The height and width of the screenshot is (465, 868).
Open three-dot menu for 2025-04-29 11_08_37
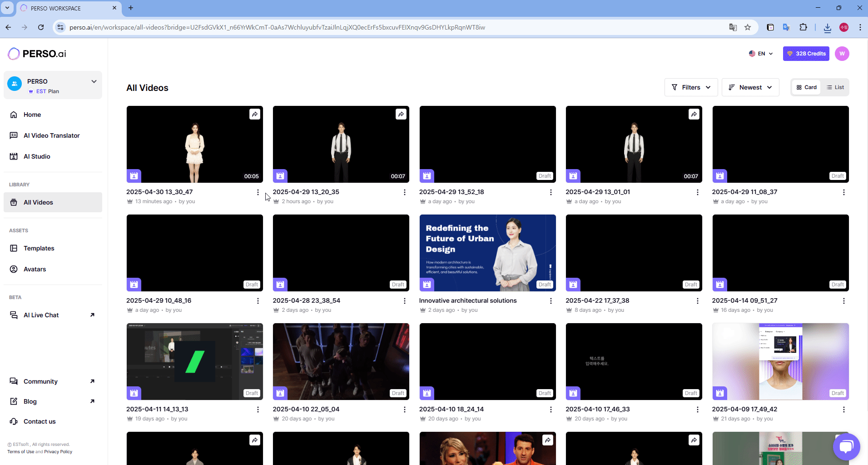click(x=844, y=192)
